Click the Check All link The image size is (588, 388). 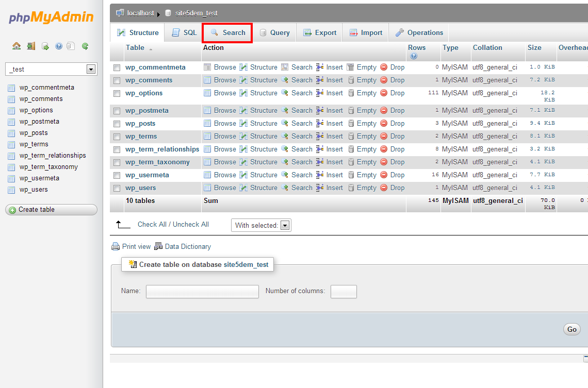[x=152, y=224]
